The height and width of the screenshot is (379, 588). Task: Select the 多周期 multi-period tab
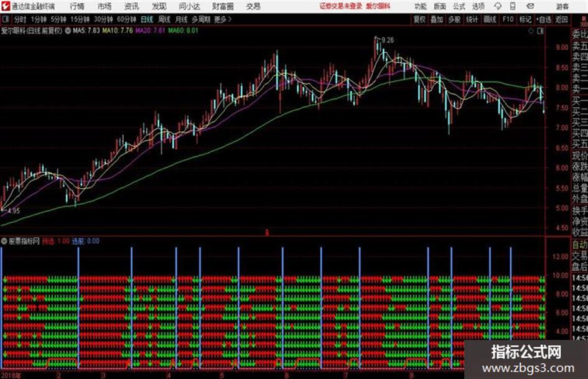pos(201,19)
